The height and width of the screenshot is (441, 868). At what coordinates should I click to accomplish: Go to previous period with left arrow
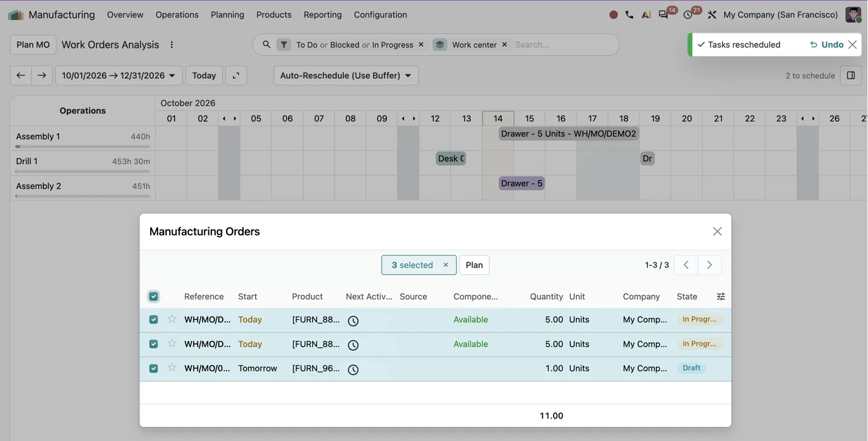click(21, 75)
